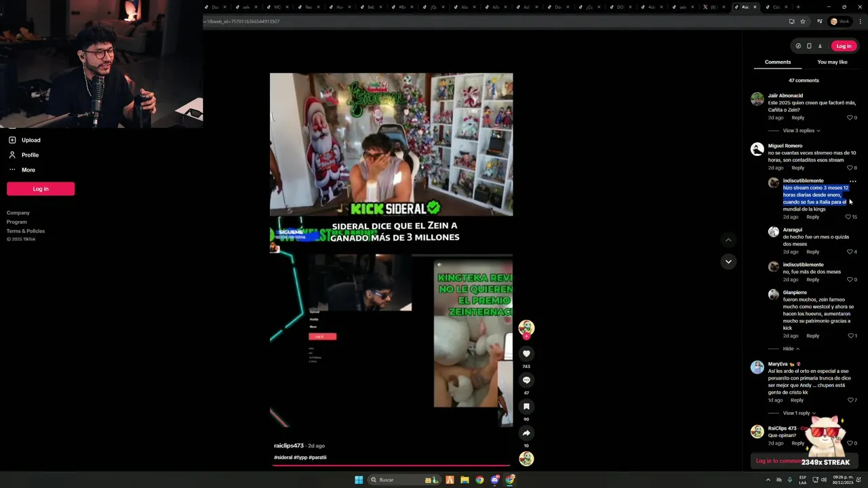Open the Program footer link
The height and width of the screenshot is (488, 868).
[17, 222]
